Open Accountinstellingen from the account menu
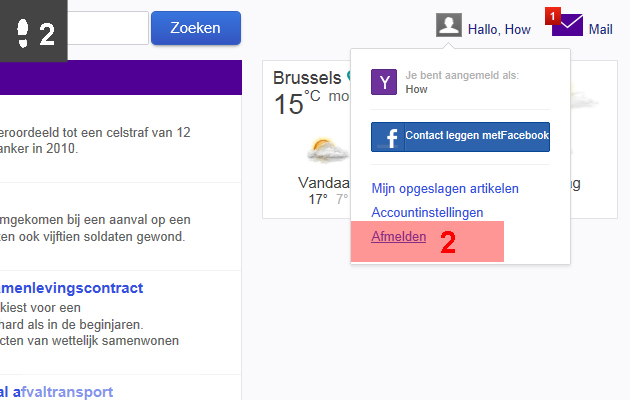The height and width of the screenshot is (400, 630). tap(427, 212)
